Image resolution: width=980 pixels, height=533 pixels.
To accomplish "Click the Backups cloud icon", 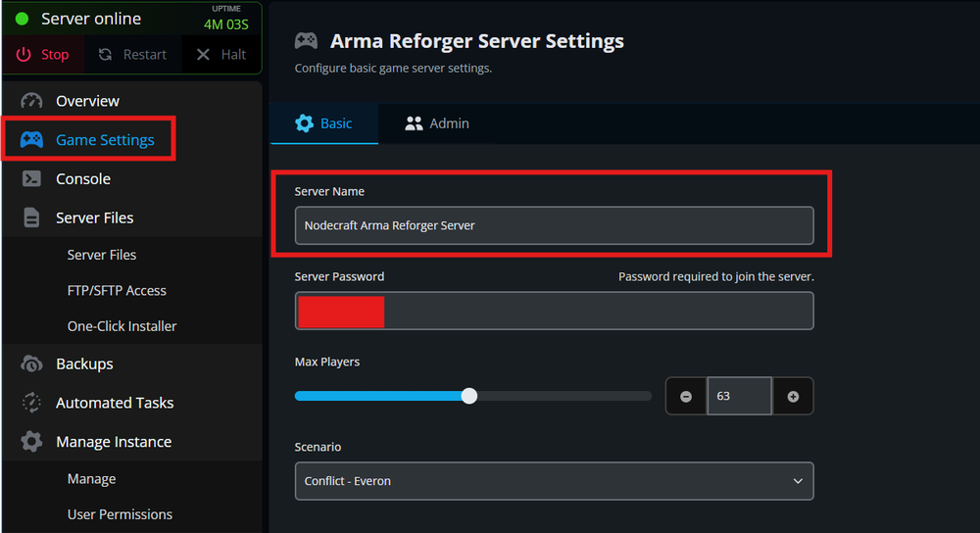I will tap(31, 363).
